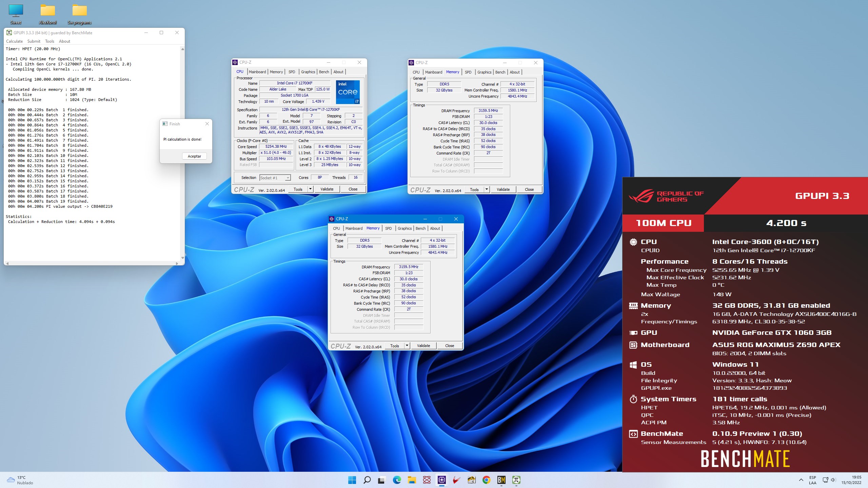Open File Explorer from the taskbar

pyautogui.click(x=412, y=480)
